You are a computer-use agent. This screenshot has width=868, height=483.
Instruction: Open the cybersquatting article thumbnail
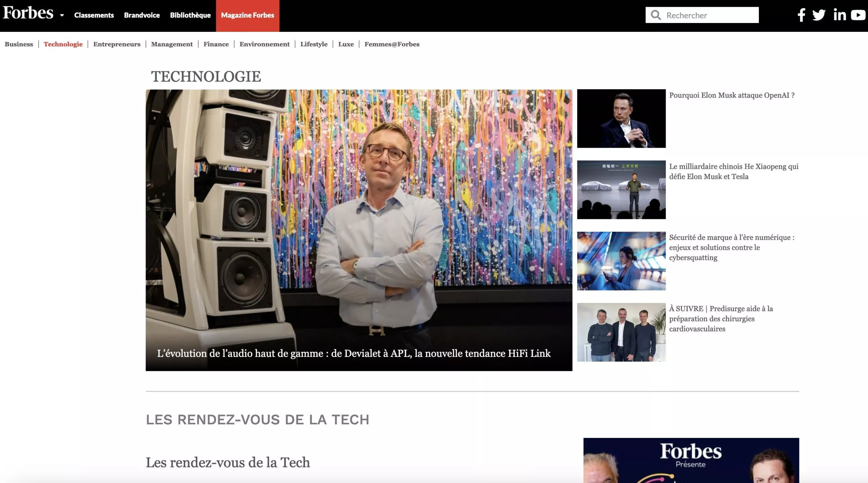point(621,261)
